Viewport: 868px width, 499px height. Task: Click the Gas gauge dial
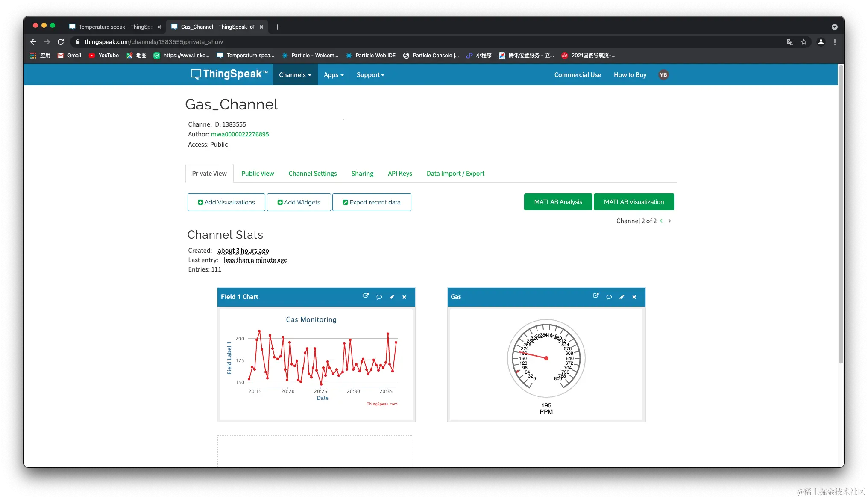pos(546,358)
